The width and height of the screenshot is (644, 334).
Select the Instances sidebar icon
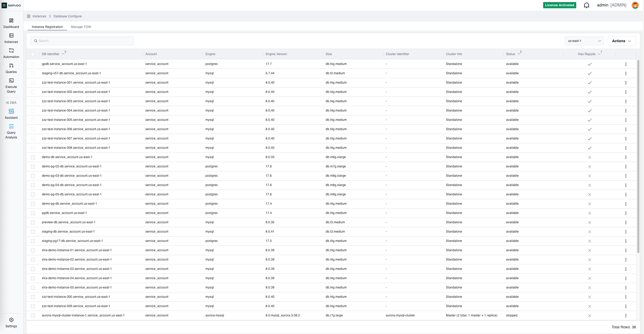(11, 38)
